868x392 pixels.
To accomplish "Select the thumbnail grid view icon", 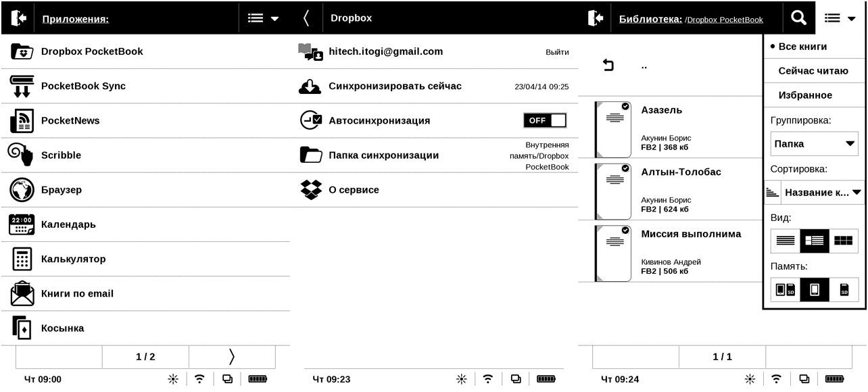I will (843, 241).
